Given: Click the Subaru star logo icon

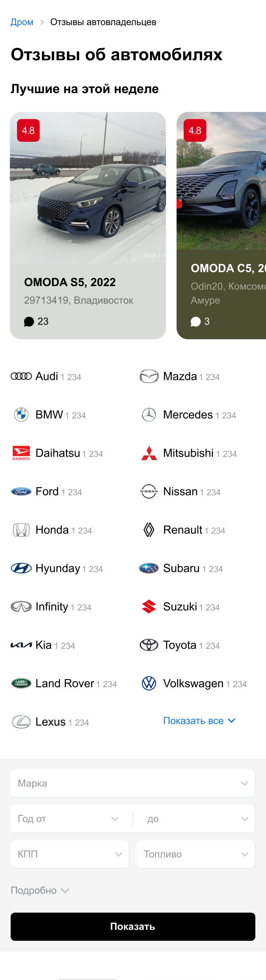Looking at the screenshot, I should click(149, 568).
